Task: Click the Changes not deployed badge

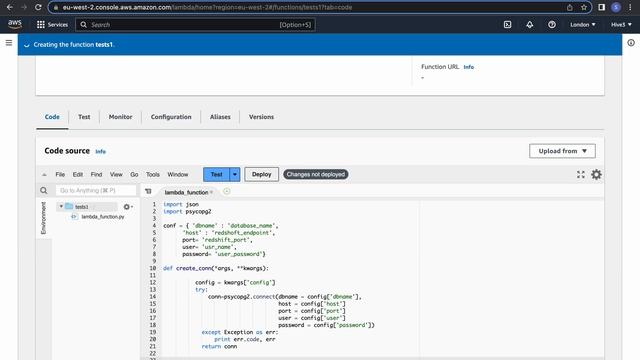Action: [316, 174]
